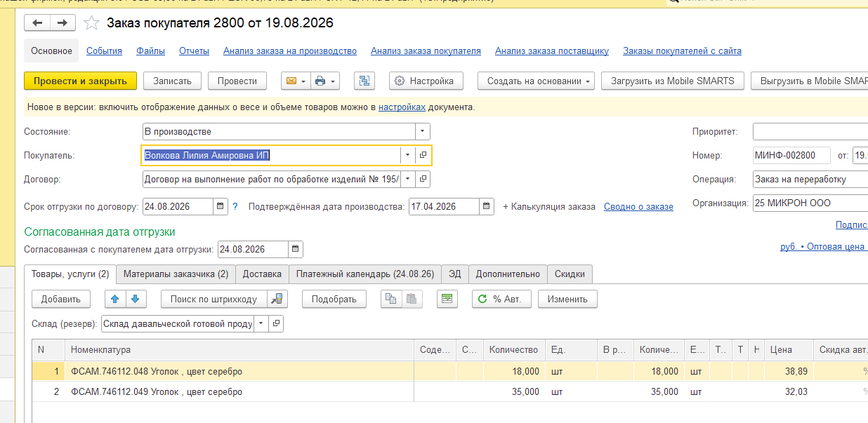The width and height of the screenshot is (868, 423).
Task: Click the paste rows icon
Action: point(412,299)
